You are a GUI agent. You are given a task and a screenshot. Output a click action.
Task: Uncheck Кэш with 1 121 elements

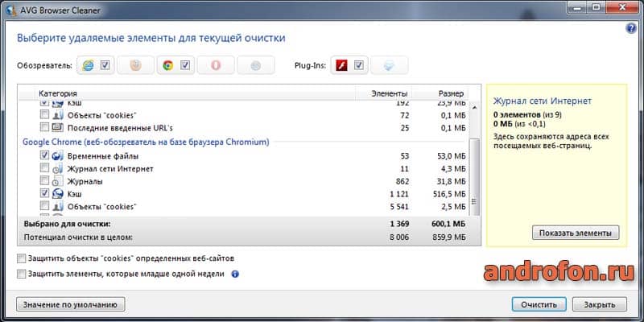[45, 192]
